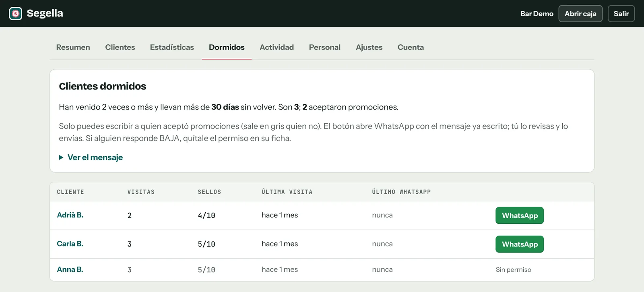
Task: Open the Ajustes tab
Action: tap(369, 48)
